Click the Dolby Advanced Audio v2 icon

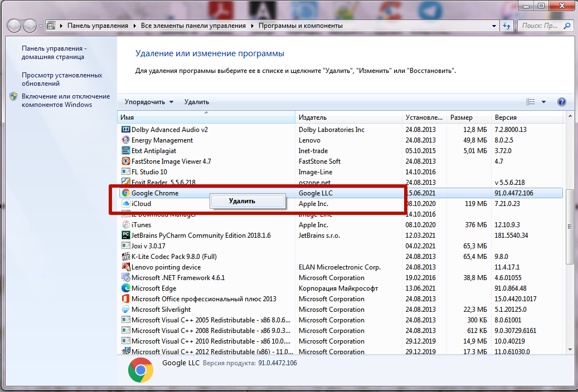coord(126,130)
